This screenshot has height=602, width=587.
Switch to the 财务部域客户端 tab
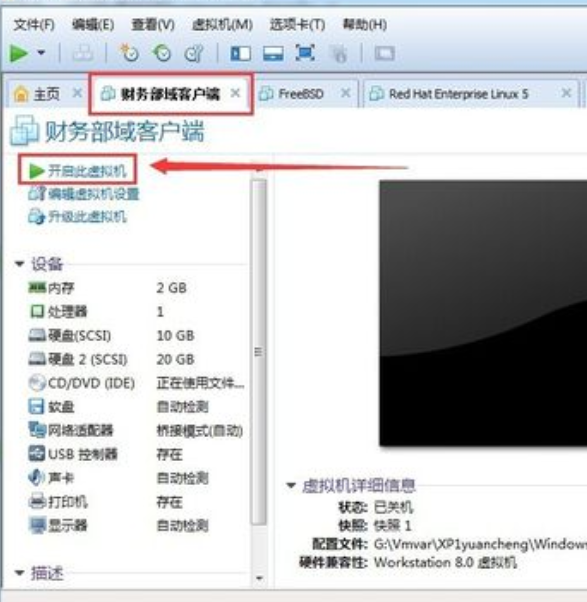[x=170, y=94]
